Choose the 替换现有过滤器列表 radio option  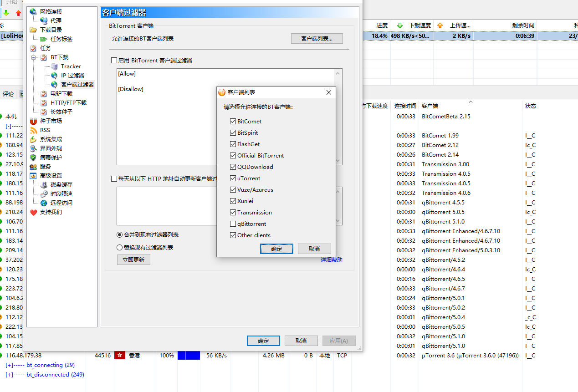coord(120,248)
